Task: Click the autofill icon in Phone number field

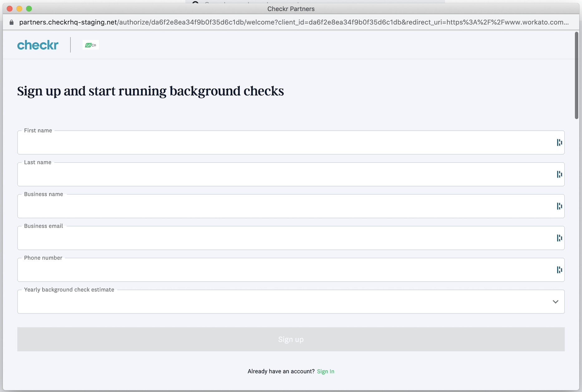Action: point(558,270)
